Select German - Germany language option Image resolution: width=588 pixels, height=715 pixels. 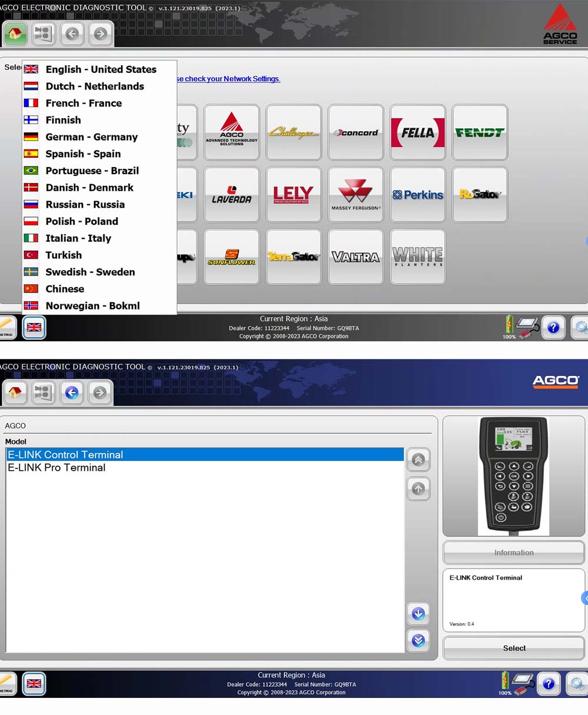[x=92, y=137]
